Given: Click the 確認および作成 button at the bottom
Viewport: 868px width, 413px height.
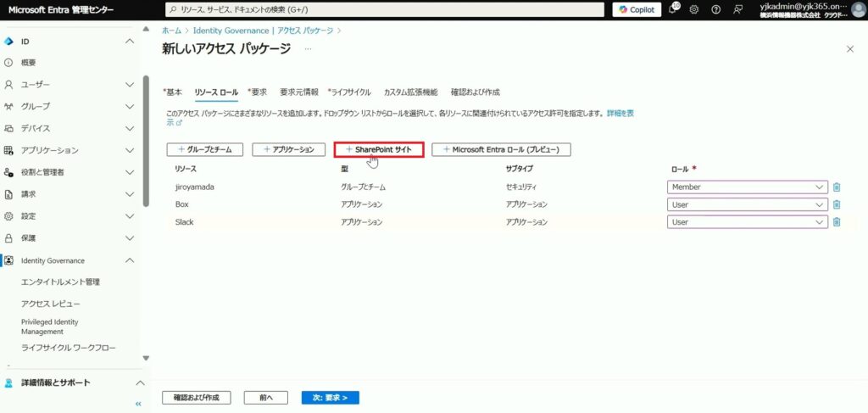Looking at the screenshot, I should (x=197, y=398).
